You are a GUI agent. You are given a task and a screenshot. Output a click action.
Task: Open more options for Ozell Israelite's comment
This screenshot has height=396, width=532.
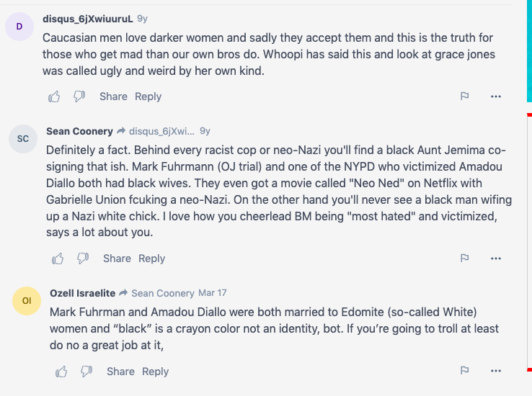[496, 371]
